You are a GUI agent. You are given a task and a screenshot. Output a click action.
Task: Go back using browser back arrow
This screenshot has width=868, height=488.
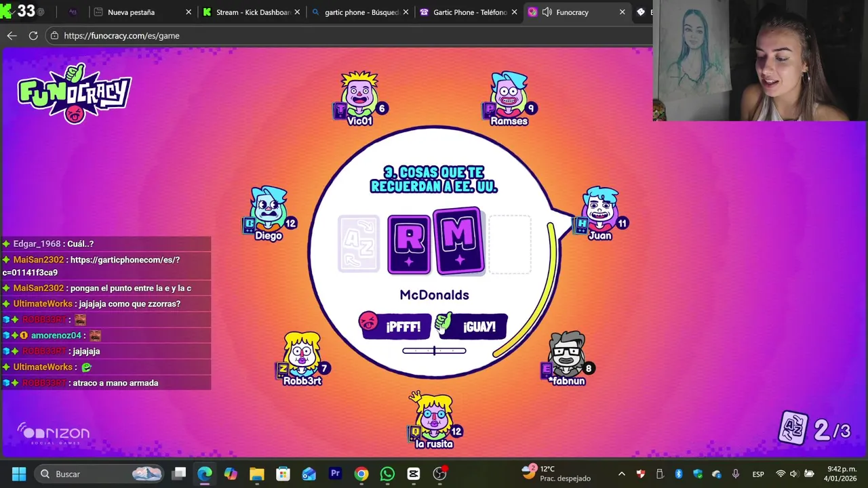pos(12,35)
